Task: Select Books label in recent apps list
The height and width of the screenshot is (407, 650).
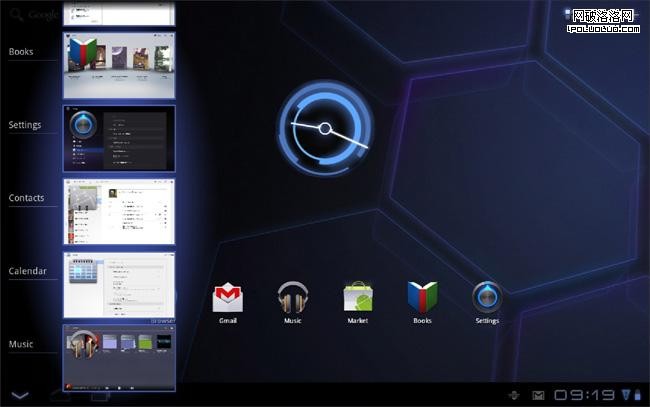Action: [23, 52]
